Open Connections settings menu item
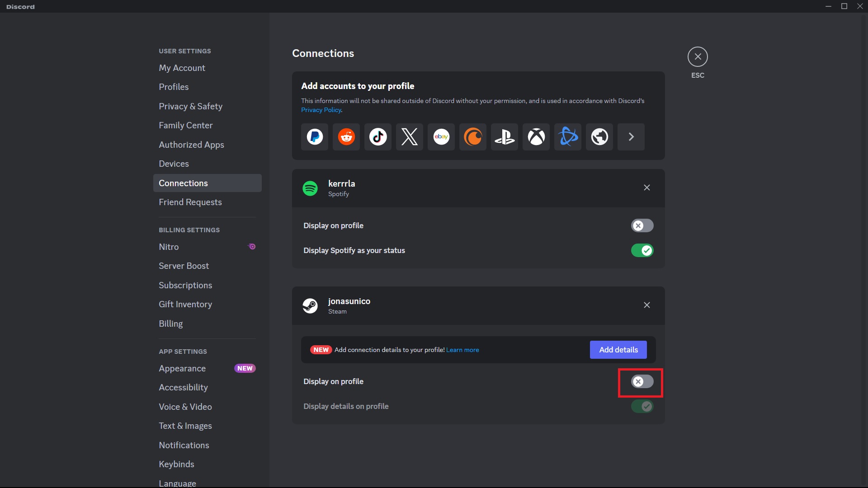Viewport: 868px width, 488px height. [x=183, y=183]
